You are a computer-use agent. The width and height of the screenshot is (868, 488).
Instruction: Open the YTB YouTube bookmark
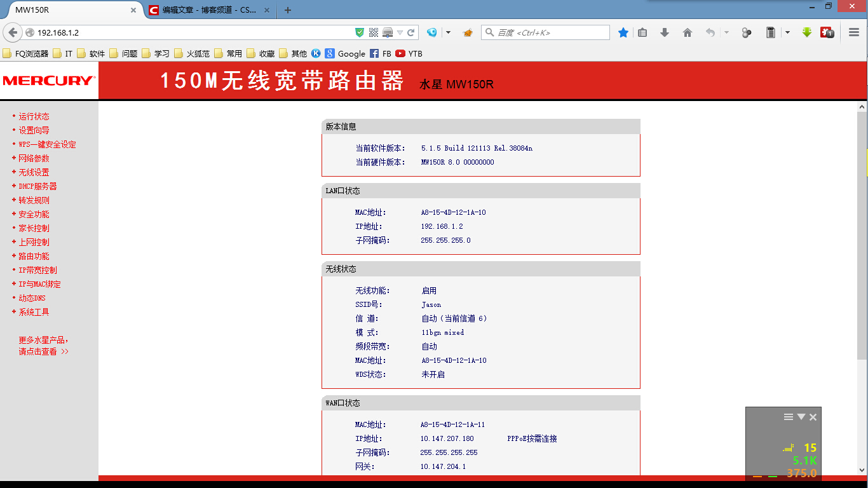[x=409, y=53]
